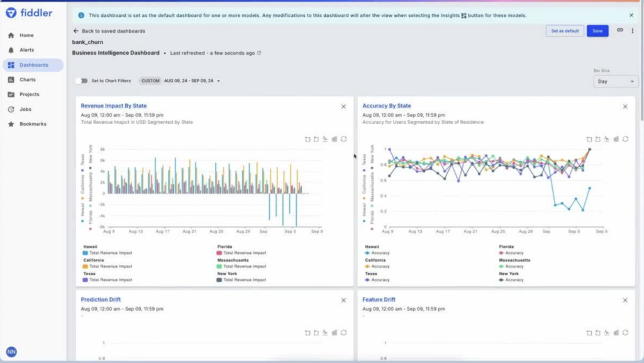Switch Revenue Impact chart to bar view
This screenshot has width=644, height=363.
tap(335, 139)
